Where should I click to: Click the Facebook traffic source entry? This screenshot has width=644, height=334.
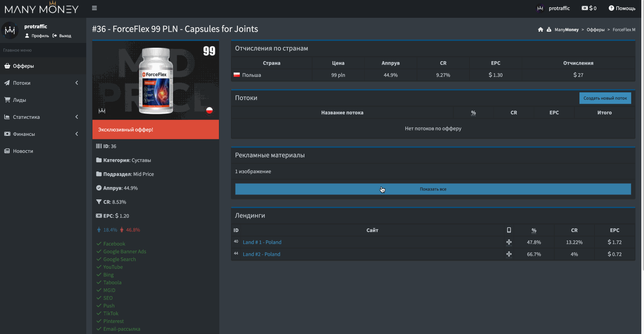(x=114, y=244)
